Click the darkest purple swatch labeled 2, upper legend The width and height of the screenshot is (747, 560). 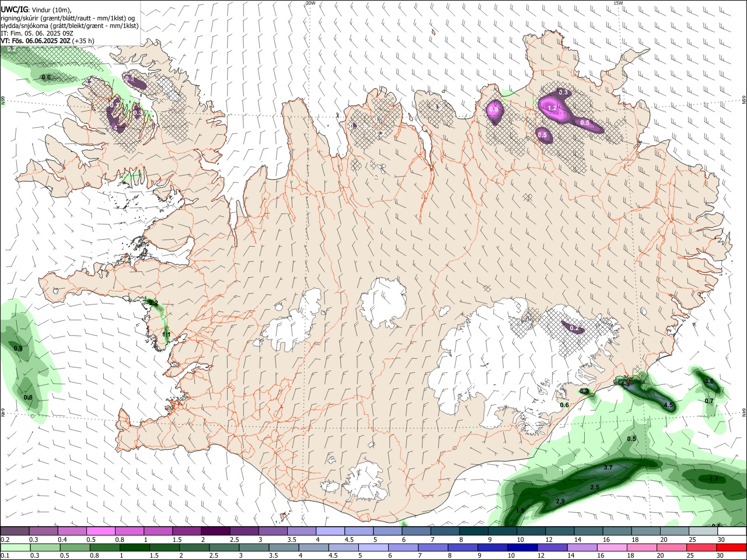pyautogui.click(x=215, y=531)
